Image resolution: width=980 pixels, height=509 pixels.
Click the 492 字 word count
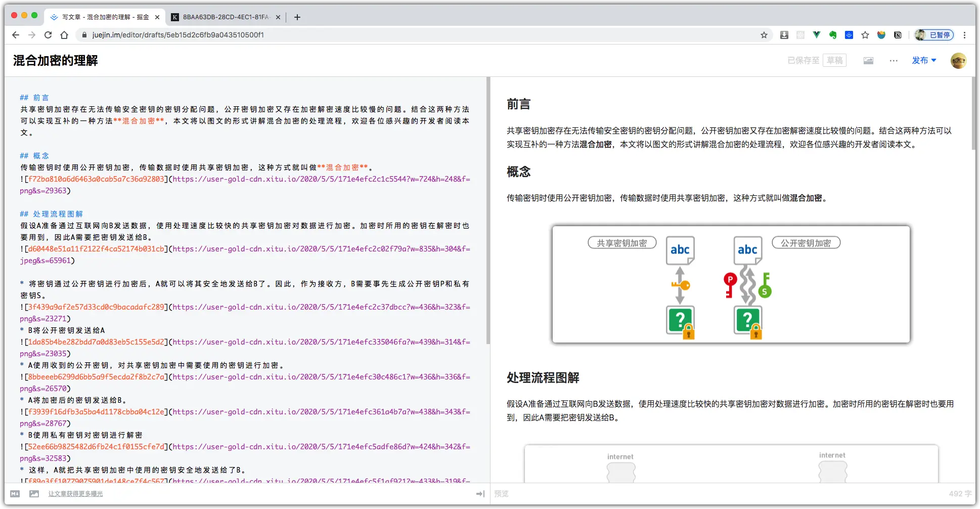click(960, 494)
